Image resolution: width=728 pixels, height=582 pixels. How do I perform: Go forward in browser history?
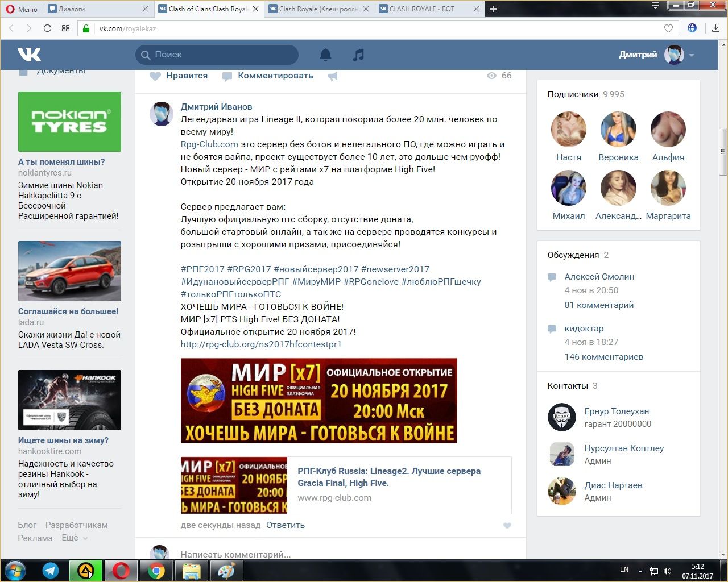click(x=29, y=28)
